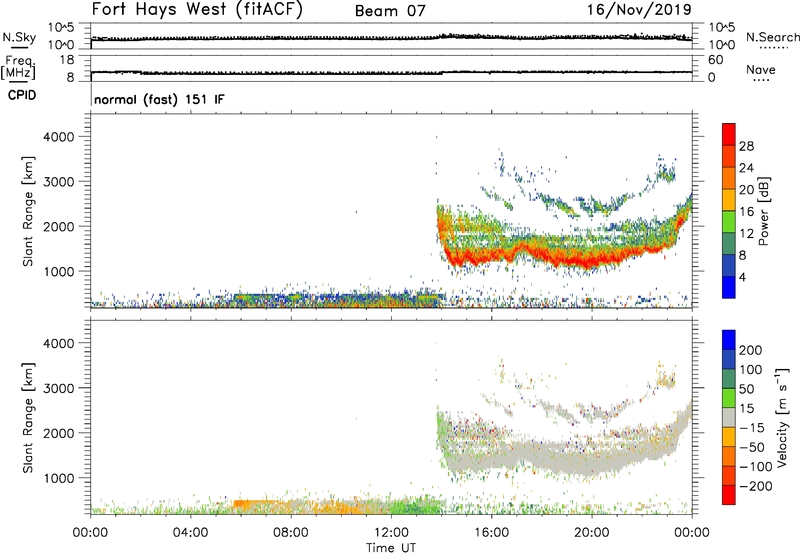Click the blue top of velocity color bar
The height and width of the screenshot is (554, 800).
[x=729, y=340]
